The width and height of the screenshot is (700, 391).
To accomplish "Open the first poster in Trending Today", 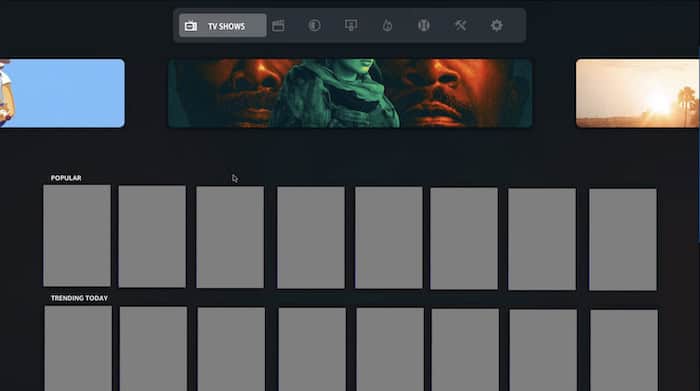I will pos(78,349).
